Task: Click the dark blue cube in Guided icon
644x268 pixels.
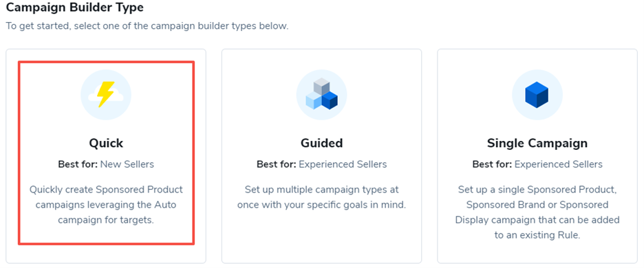Action: click(330, 101)
